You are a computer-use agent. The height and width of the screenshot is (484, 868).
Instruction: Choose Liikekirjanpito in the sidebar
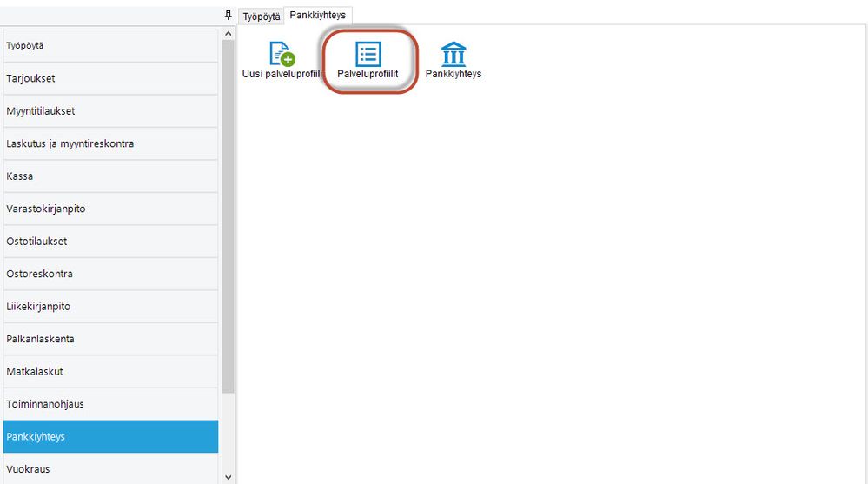pos(110,306)
